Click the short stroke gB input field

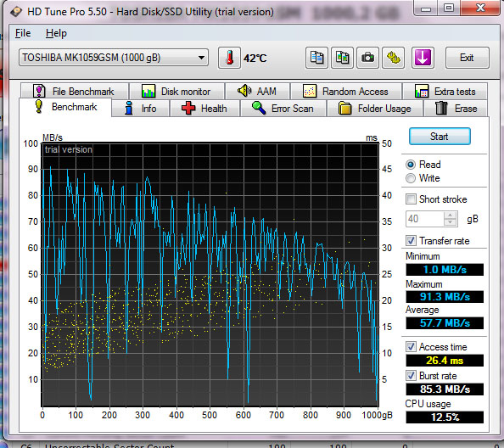coord(424,219)
